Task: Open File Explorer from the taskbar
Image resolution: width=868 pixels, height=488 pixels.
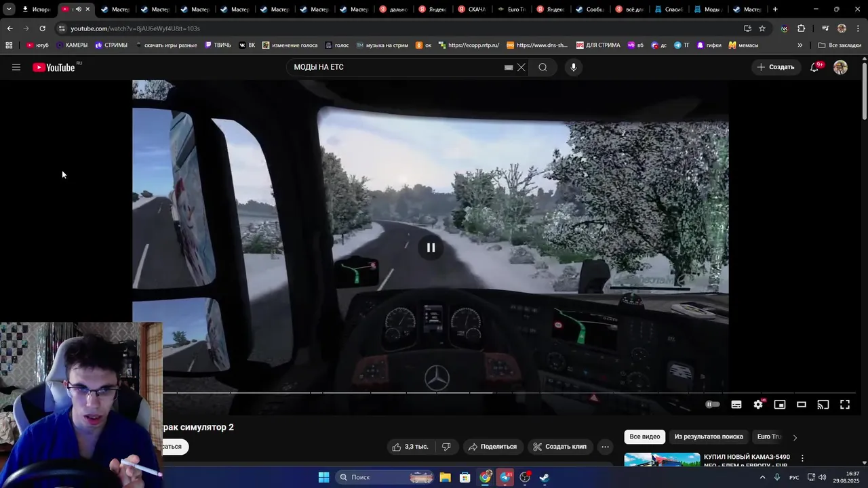Action: [445, 477]
